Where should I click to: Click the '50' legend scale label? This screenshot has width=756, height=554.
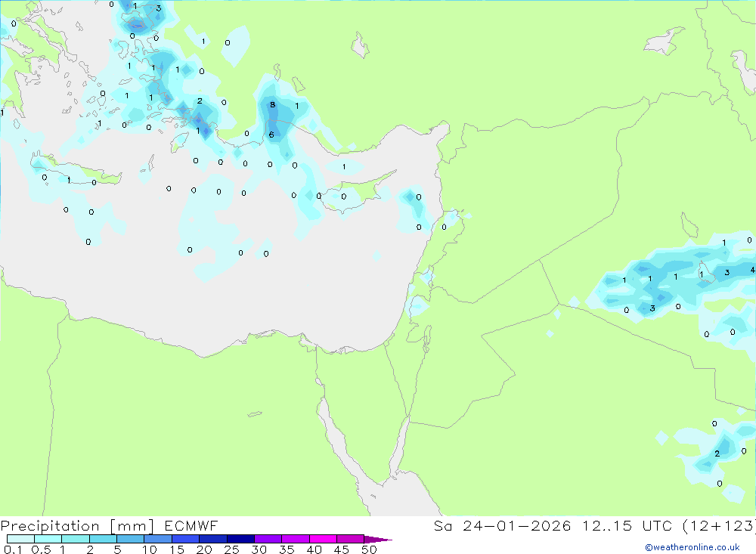(x=369, y=549)
